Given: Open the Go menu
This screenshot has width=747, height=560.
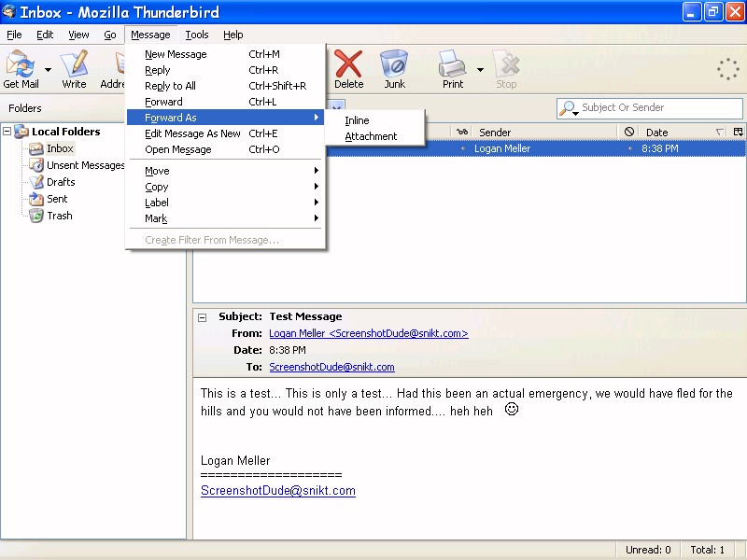Looking at the screenshot, I should tap(110, 35).
